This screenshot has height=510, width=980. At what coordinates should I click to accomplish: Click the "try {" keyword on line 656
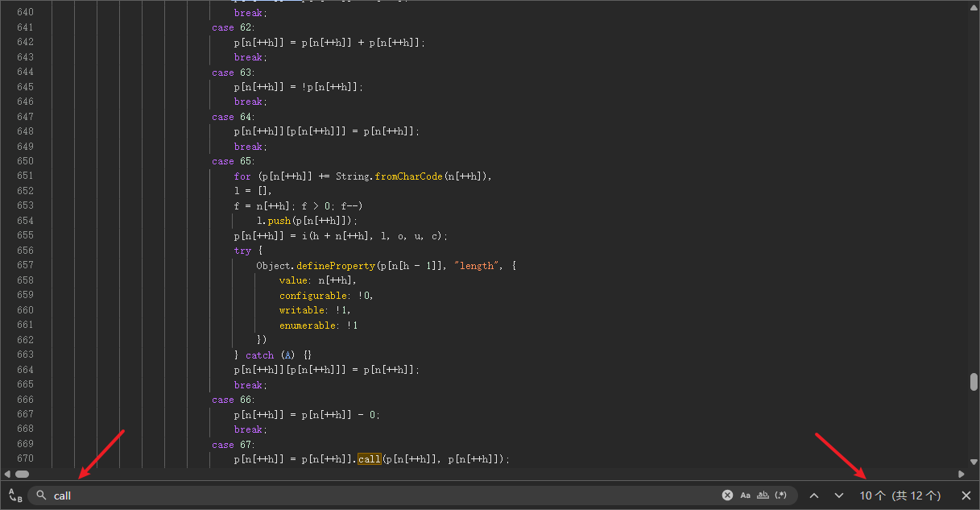coord(248,251)
